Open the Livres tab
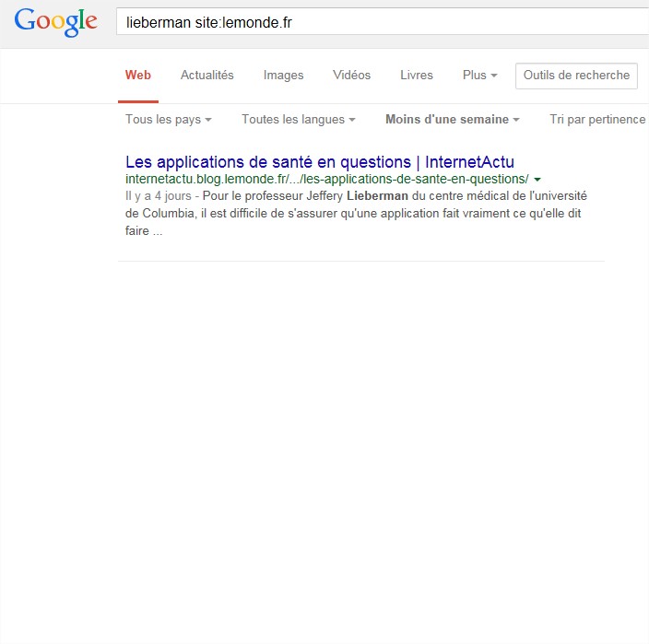Screen dimensions: 649x644 click(417, 76)
